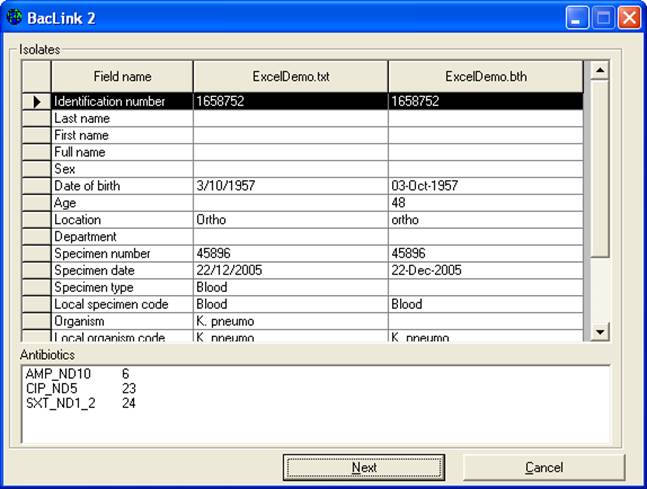Image resolution: width=647 pixels, height=489 pixels.
Task: Click 45896 in the ExcelDemo.txt column
Action: 291,254
